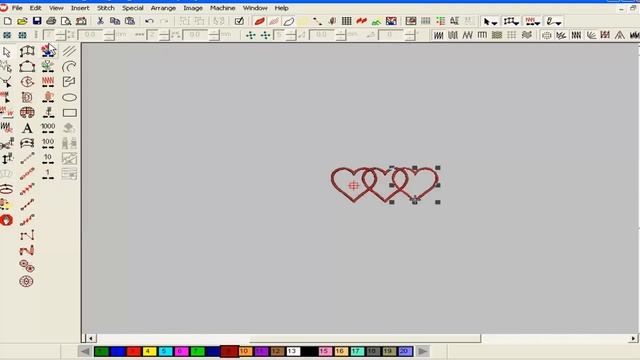Viewport: 640px width, 360px height.
Task: Click the Copy icon
Action: 115,21
